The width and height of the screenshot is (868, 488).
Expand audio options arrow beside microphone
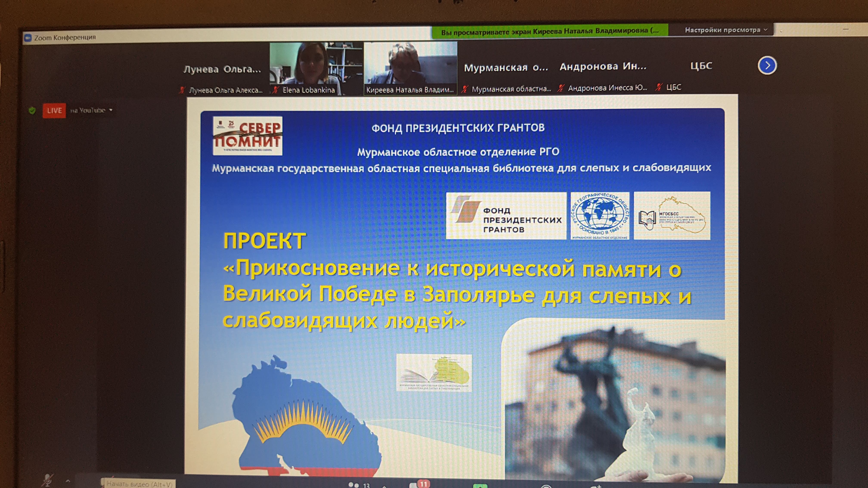pyautogui.click(x=68, y=481)
